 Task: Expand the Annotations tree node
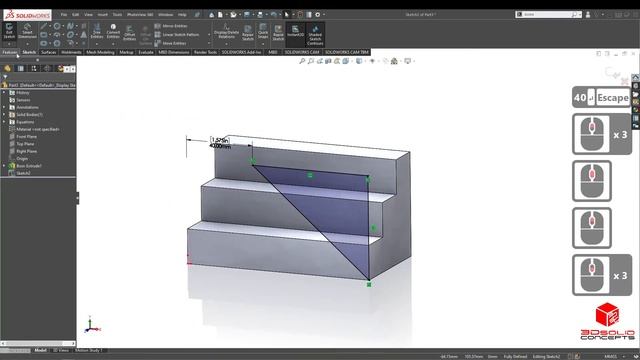(4, 107)
